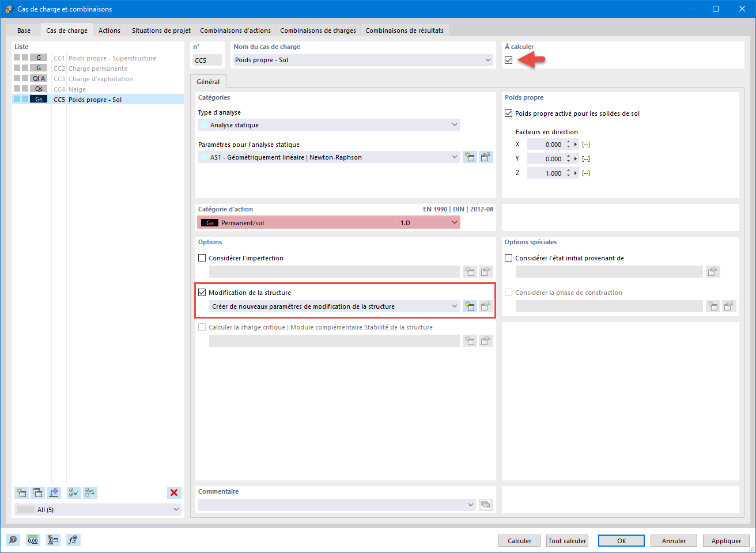Image resolution: width=756 pixels, height=553 pixels.
Task: Click the n° field showing CC5
Action: coord(207,60)
